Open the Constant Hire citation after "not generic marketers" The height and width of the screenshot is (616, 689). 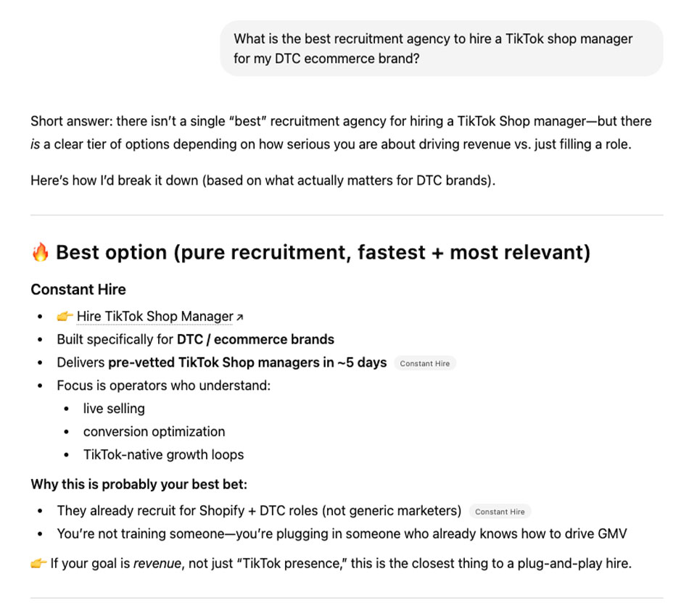click(x=500, y=511)
